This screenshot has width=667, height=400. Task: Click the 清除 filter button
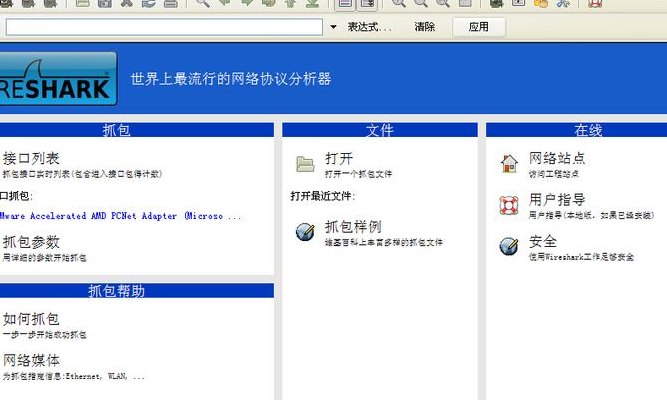[425, 27]
